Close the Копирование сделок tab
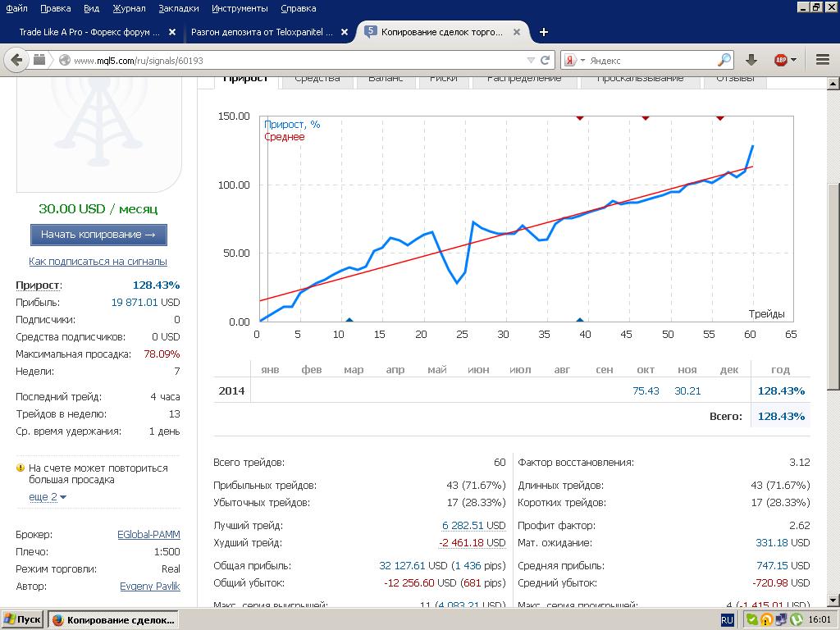The height and width of the screenshot is (630, 840). (x=517, y=32)
